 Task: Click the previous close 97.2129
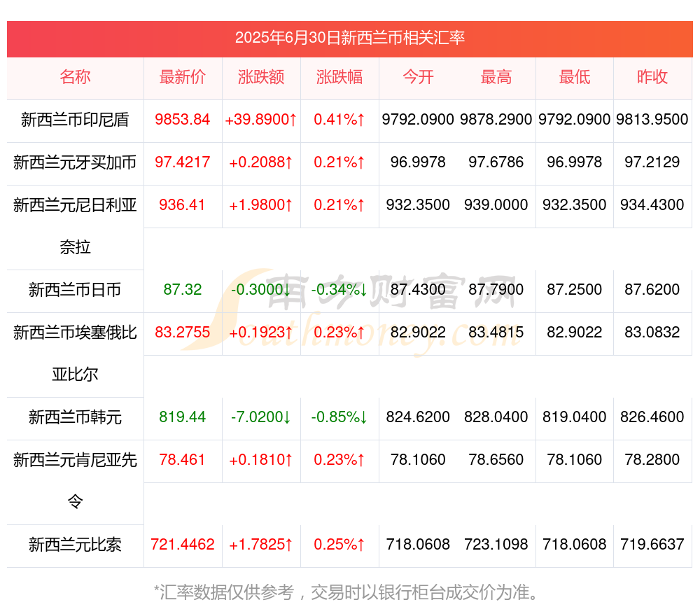[x=652, y=162]
